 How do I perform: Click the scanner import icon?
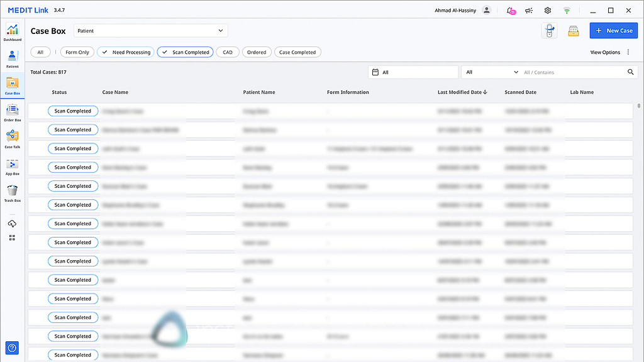pyautogui.click(x=549, y=31)
